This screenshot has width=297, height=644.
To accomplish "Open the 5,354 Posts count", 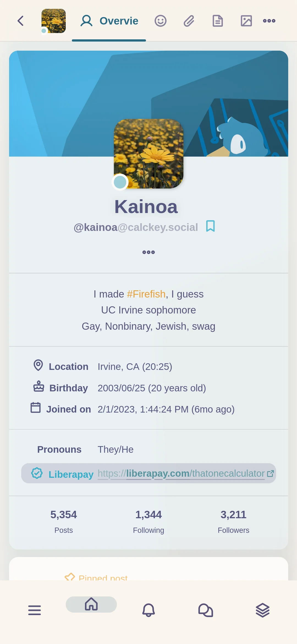I will (x=64, y=521).
